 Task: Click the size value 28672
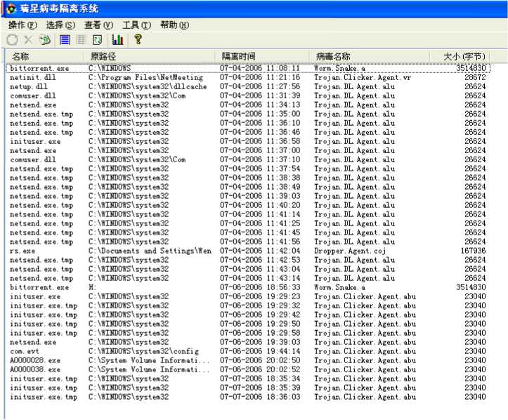475,77
